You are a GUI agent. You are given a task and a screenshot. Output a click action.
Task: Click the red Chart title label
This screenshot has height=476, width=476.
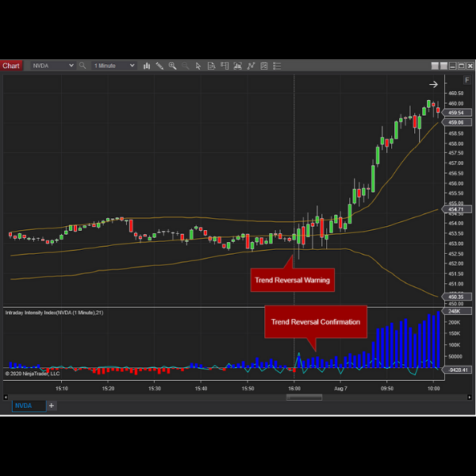click(11, 66)
